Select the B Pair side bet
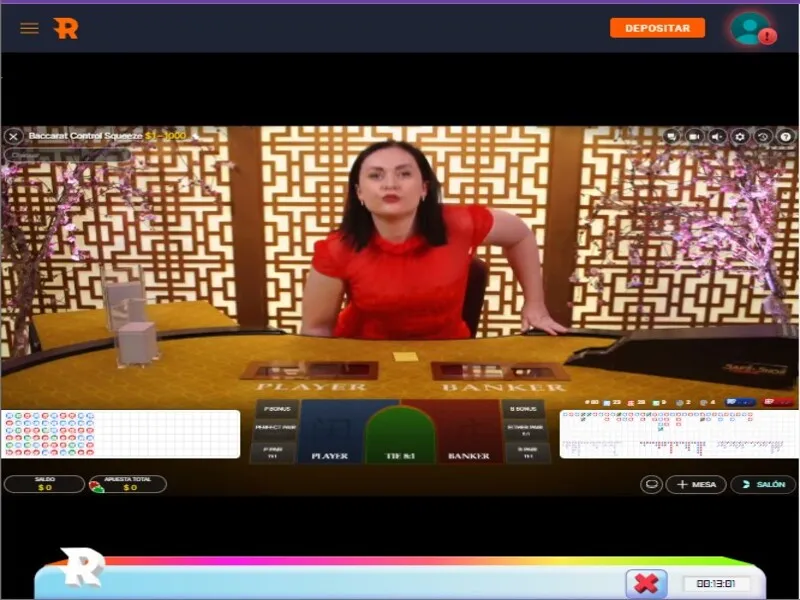The height and width of the screenshot is (600, 800). [x=528, y=453]
